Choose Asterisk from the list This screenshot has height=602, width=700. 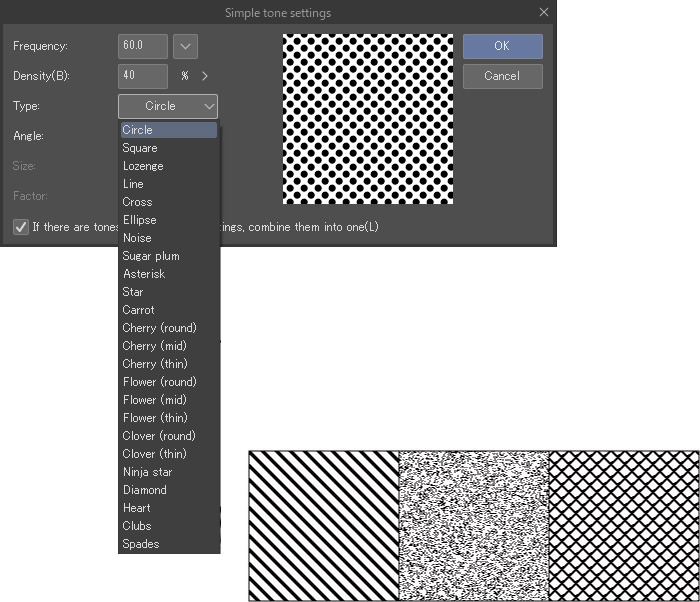[169, 274]
